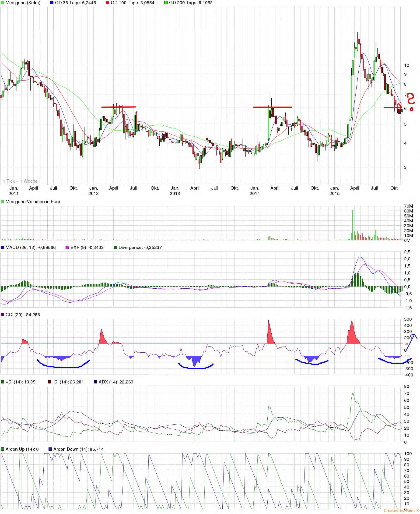Image resolution: width=420 pixels, height=514 pixels.
Task: Click the 70M volume axis label
Action: 408,206
